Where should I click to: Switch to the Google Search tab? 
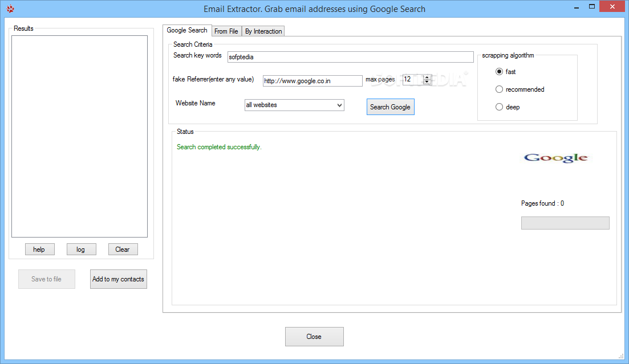click(x=187, y=30)
